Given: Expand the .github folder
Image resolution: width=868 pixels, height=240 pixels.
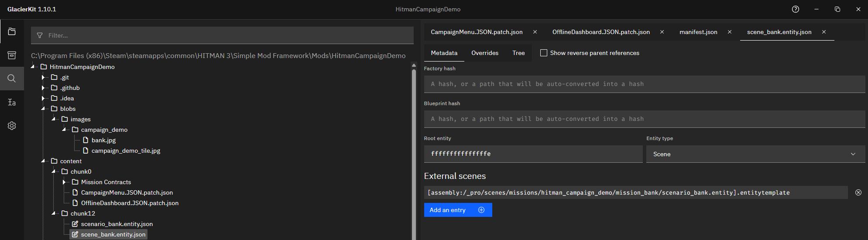Looking at the screenshot, I should click(43, 88).
